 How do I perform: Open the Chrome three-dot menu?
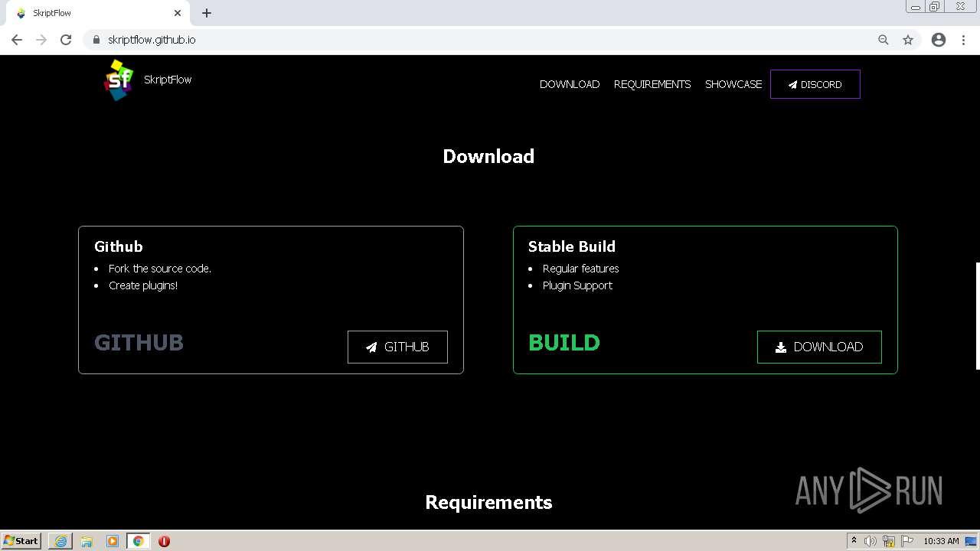963,40
